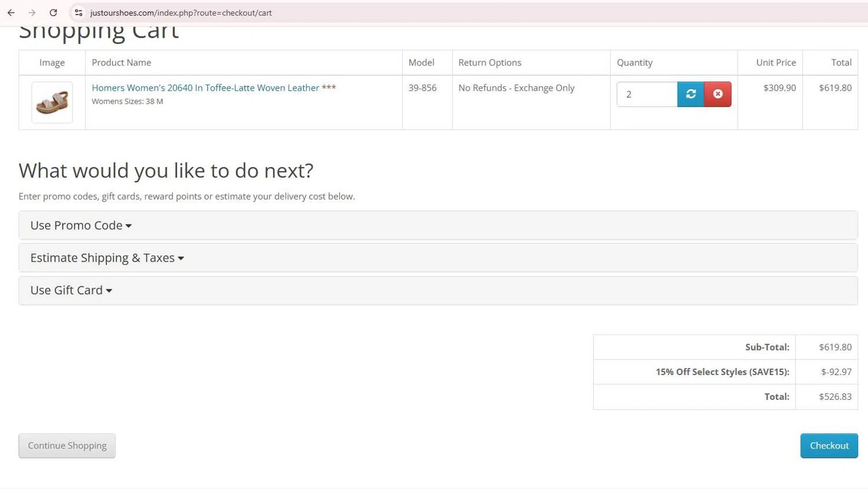
Task: Click the Unit Price column header
Action: [x=776, y=62]
